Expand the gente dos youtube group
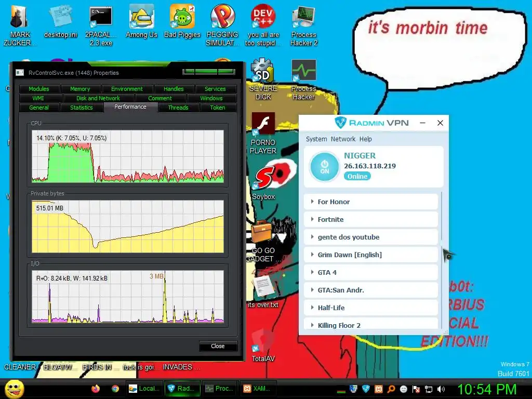Viewport: 532px width, 399px height. tap(371, 237)
